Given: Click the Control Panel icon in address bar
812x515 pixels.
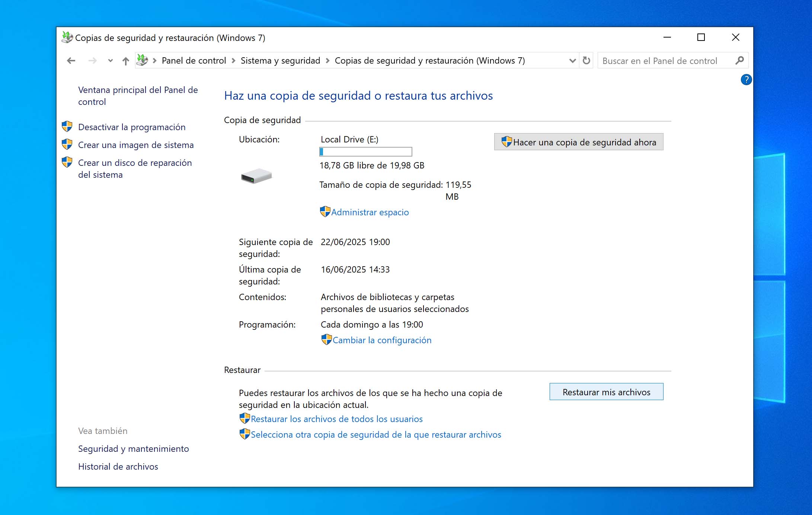Looking at the screenshot, I should tap(143, 60).
